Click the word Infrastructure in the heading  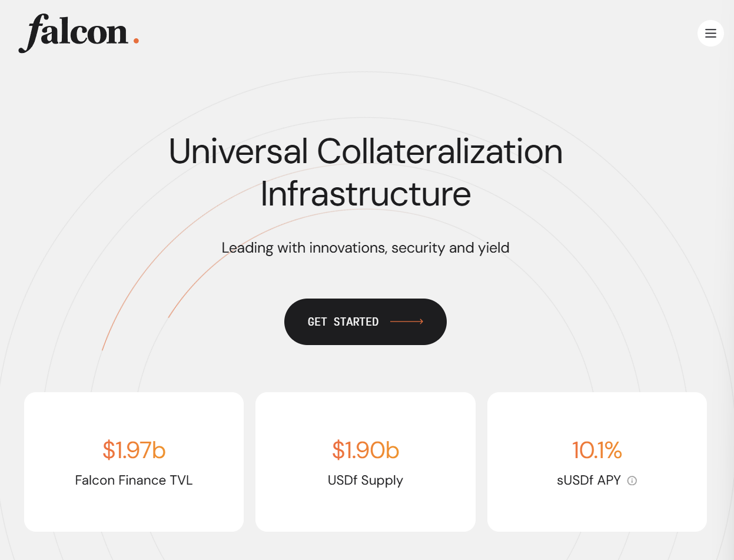pyautogui.click(x=366, y=194)
